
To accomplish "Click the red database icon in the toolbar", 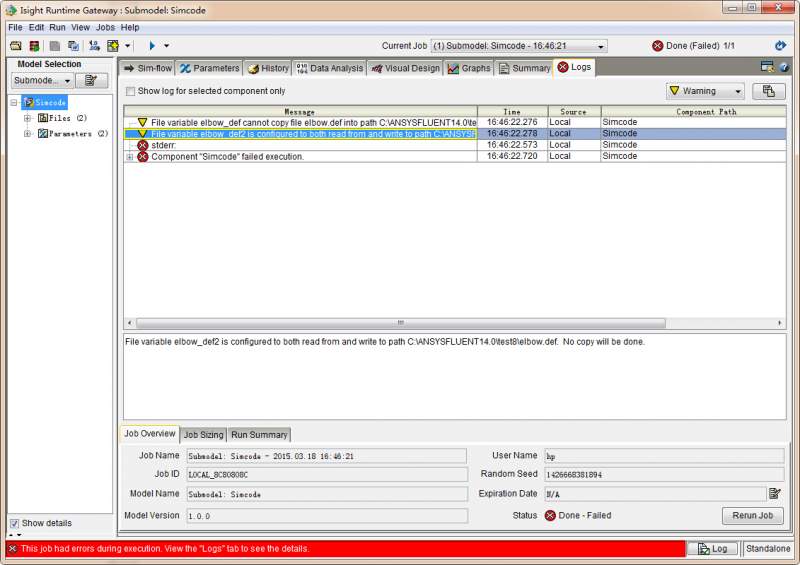I will [34, 46].
